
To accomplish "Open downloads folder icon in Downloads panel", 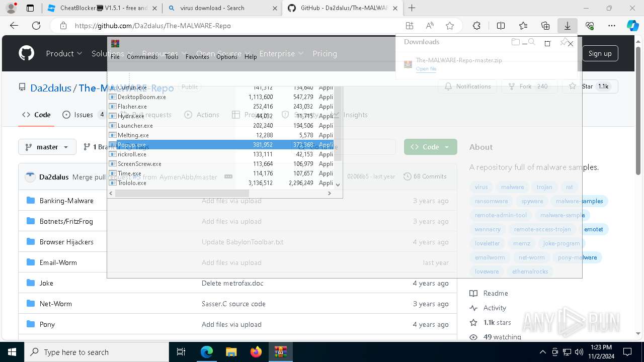I will coord(515,42).
